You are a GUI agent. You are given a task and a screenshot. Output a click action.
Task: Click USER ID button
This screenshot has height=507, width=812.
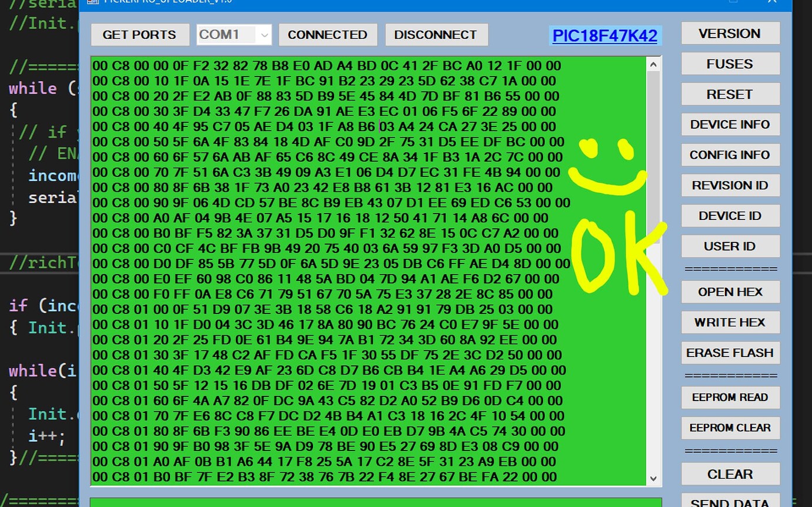730,246
